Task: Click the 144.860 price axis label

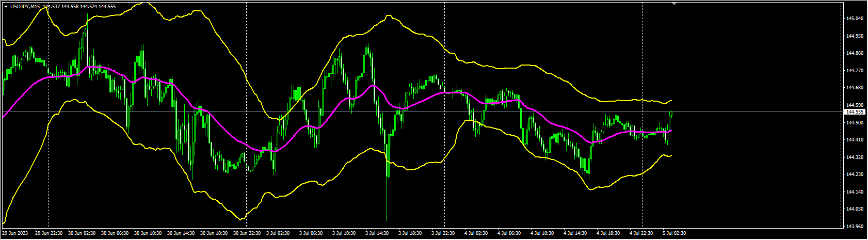Action: point(855,53)
